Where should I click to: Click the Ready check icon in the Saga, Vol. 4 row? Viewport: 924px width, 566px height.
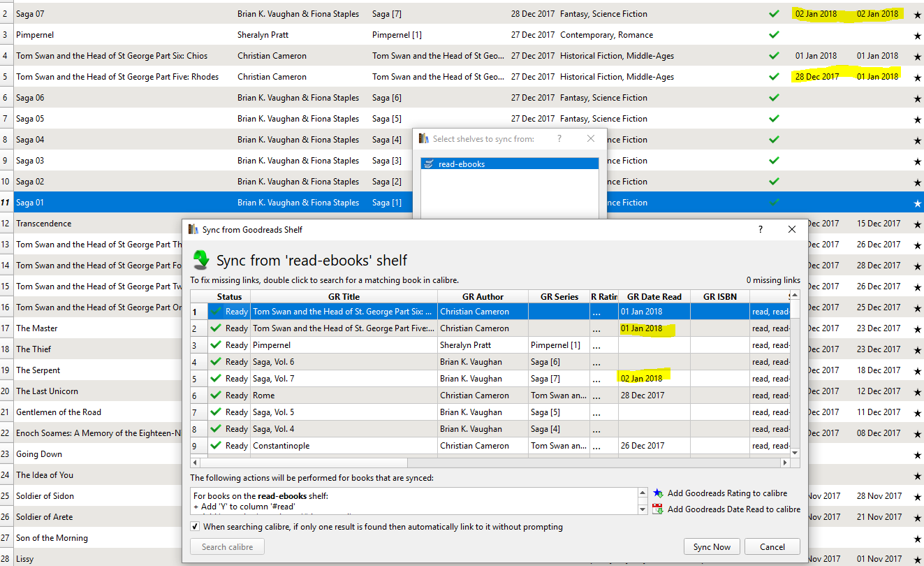(216, 429)
